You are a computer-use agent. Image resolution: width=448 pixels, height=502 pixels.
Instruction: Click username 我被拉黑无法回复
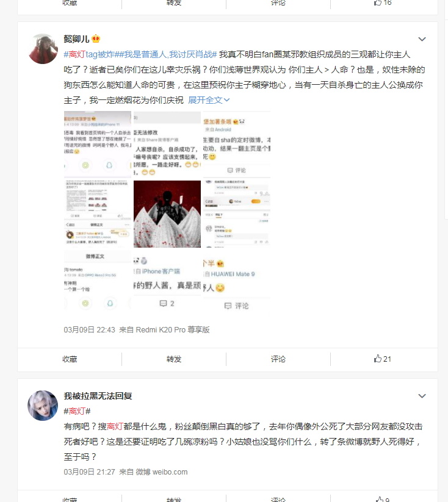coord(98,396)
